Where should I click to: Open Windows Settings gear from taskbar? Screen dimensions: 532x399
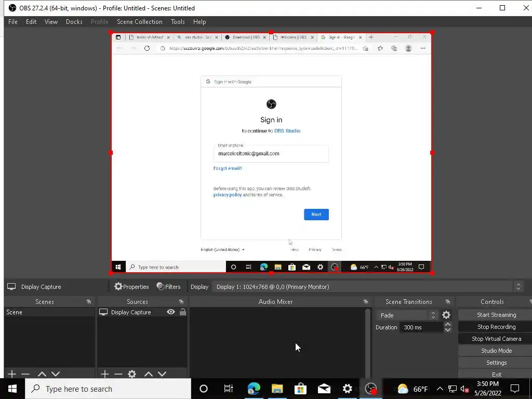pyautogui.click(x=347, y=389)
